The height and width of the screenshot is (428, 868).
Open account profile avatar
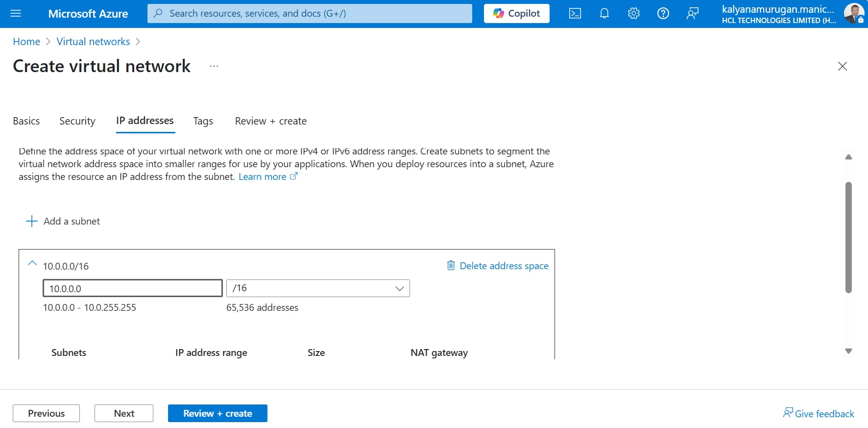coord(854,13)
